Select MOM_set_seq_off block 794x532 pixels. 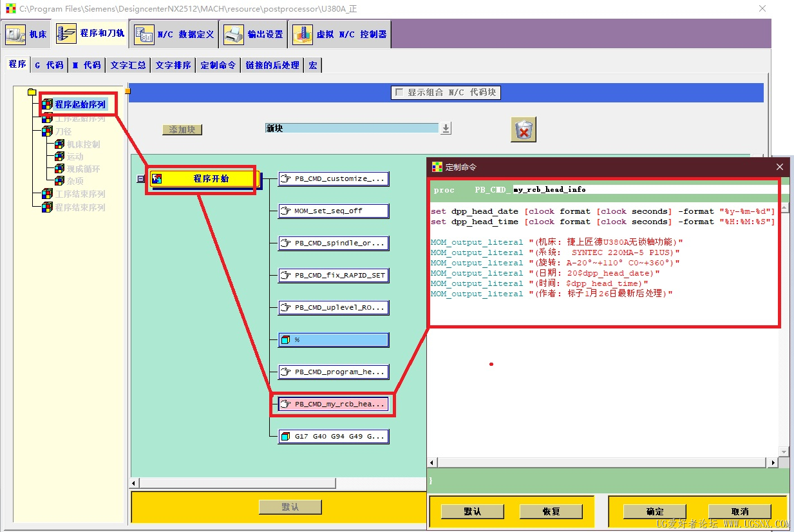tap(334, 211)
